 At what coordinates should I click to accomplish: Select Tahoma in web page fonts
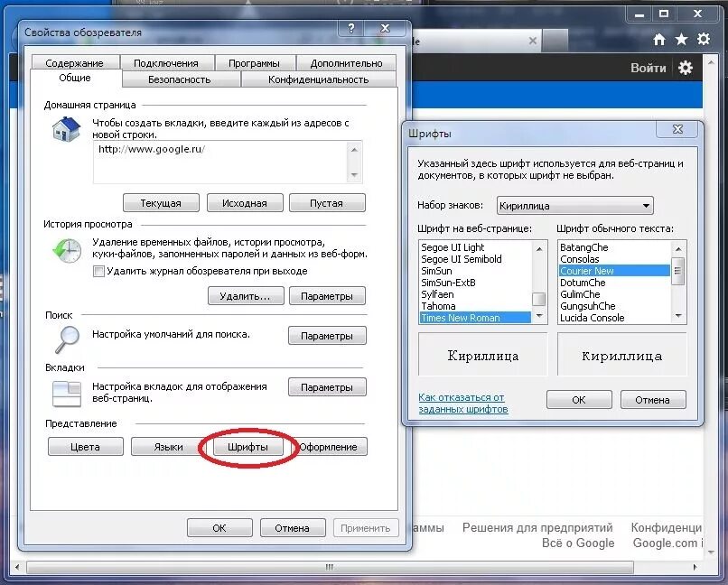[x=475, y=306]
